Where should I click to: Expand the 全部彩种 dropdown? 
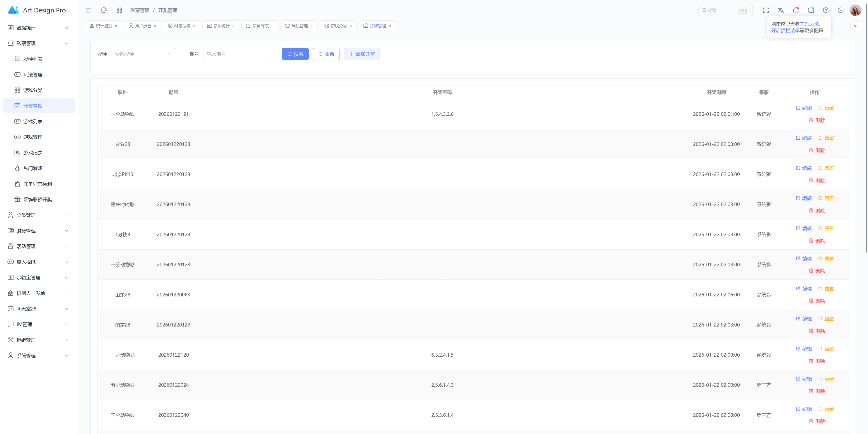[x=143, y=54]
